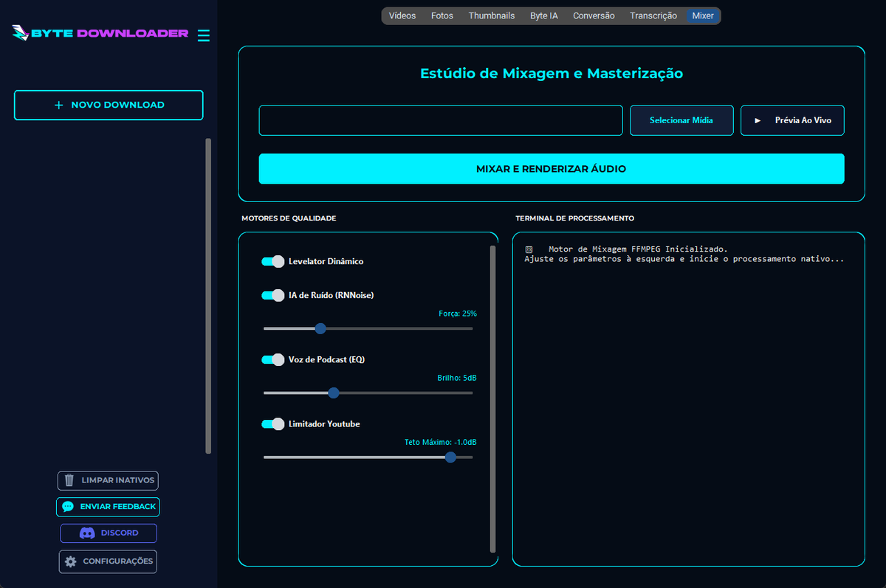Click the trash icon in Limpar Inativos

[x=69, y=480]
